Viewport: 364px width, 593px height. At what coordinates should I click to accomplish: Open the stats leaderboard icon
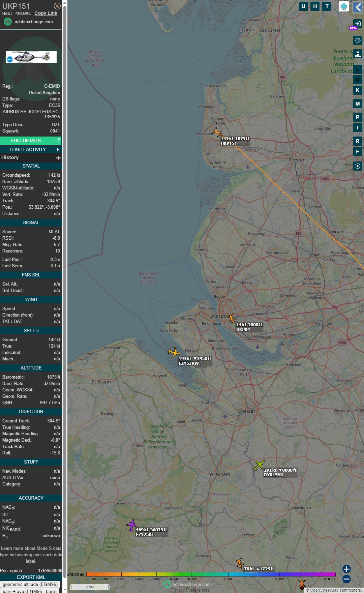(x=358, y=54)
